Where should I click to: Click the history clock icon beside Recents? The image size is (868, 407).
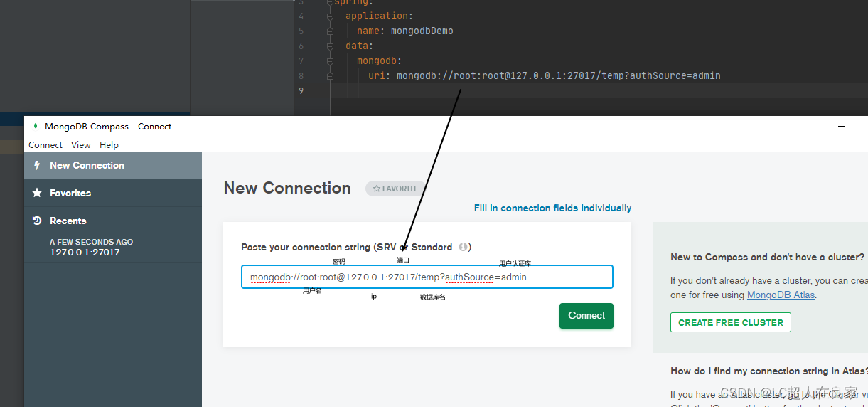[x=37, y=221]
